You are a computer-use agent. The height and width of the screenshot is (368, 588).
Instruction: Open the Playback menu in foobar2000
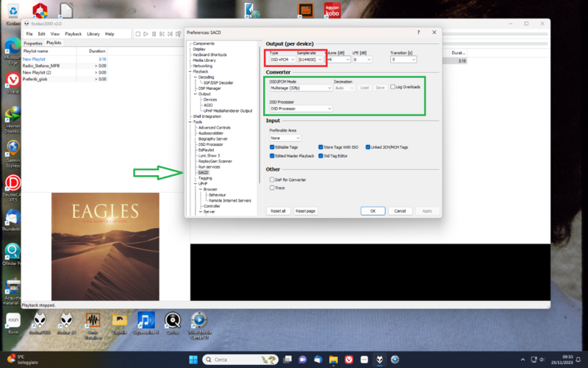[73, 34]
